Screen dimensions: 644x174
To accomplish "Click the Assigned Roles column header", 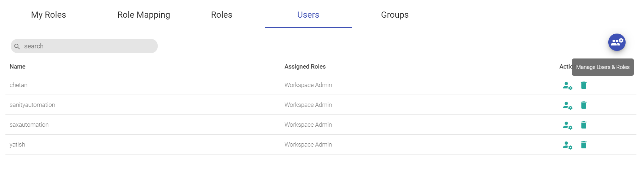I will (305, 66).
